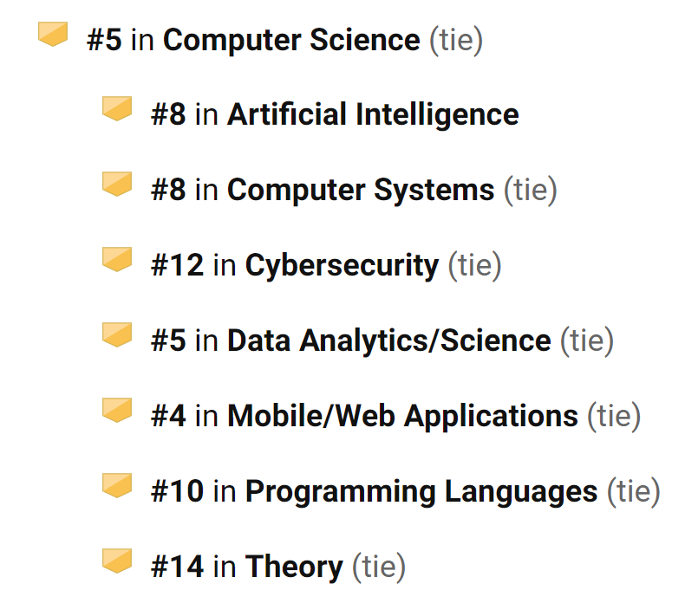Image resolution: width=698 pixels, height=616 pixels.
Task: Open the Artificial Intelligence ranking link
Action: coord(373,114)
